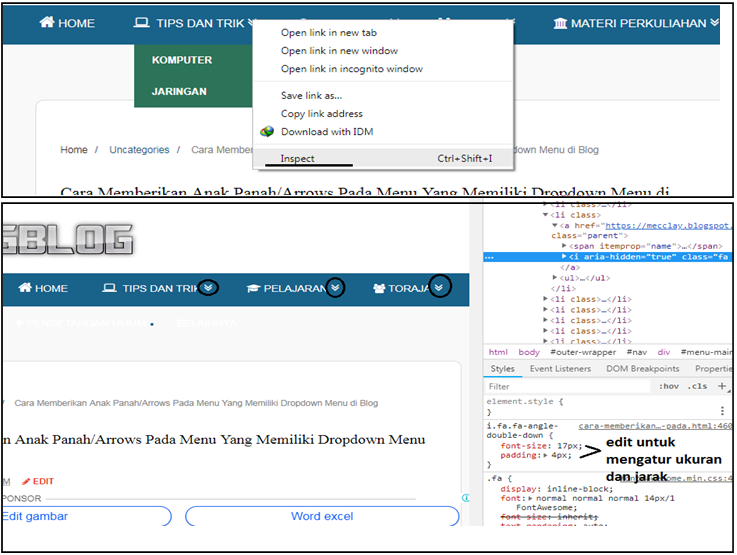
Task: Click HOME text in the upper navbar
Action: (x=77, y=23)
